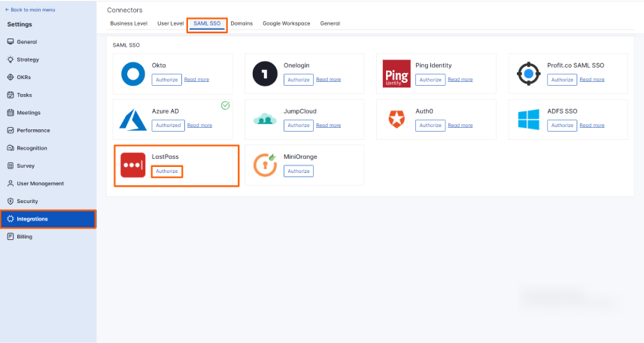The image size is (644, 343).
Task: Click the Tasks checklist icon
Action: pos(11,95)
